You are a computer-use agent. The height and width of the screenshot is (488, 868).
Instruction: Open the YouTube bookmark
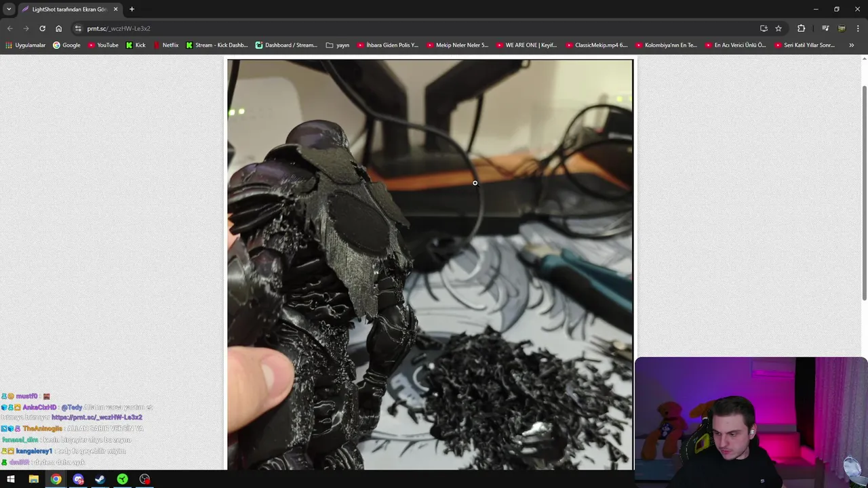102,45
